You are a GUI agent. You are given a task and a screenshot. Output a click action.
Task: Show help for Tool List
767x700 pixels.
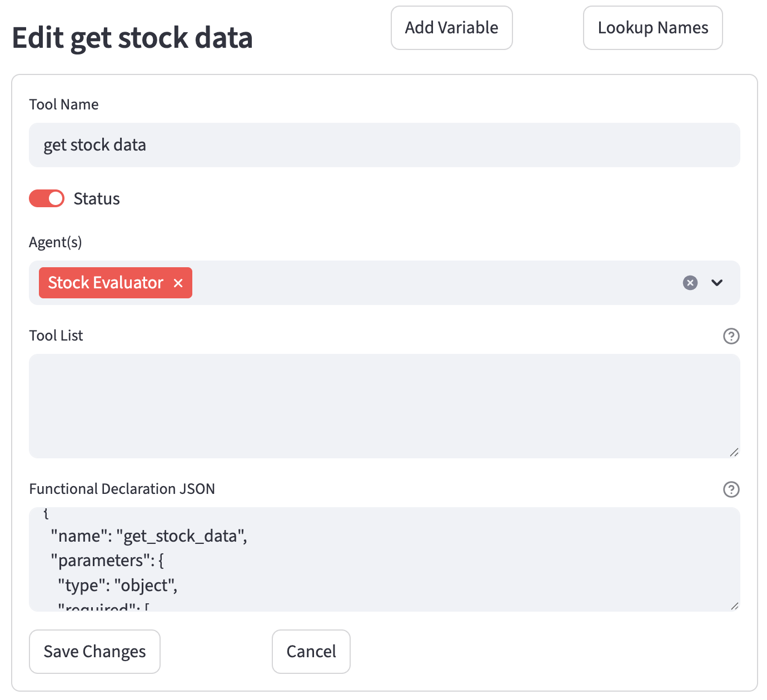point(731,336)
